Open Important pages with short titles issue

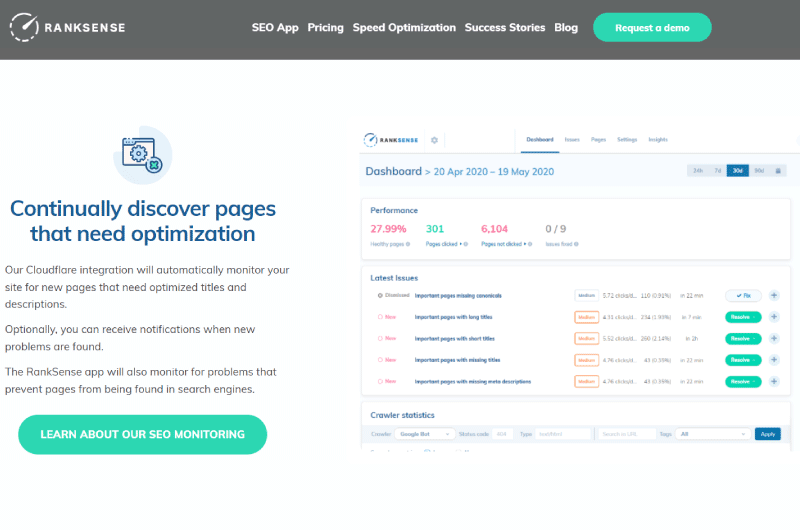click(455, 338)
